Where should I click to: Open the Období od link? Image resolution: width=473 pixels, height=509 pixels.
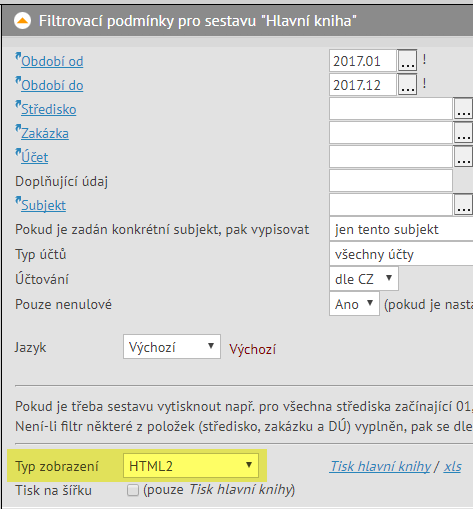pyautogui.click(x=52, y=61)
